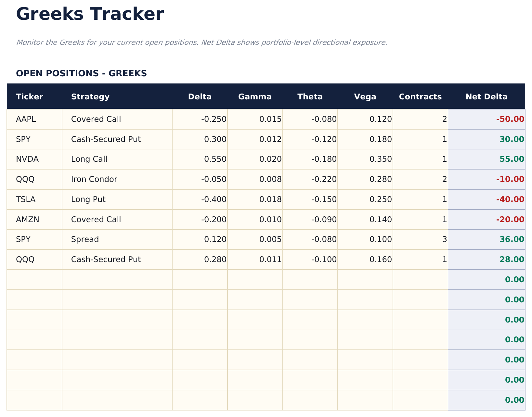Click the OPEN POSITIONS - GREEKS heading
Viewport: 532px width, 417px height.
82,73
